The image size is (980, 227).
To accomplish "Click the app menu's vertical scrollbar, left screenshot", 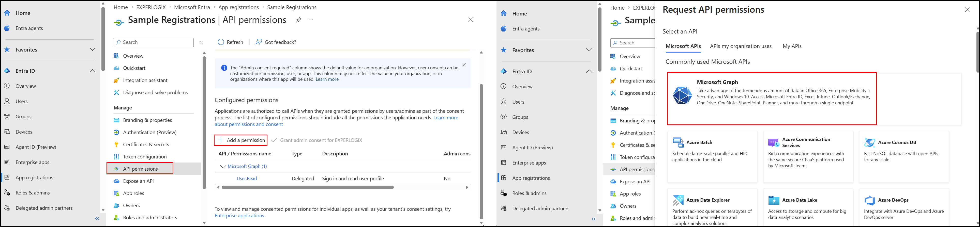I will 204,123.
